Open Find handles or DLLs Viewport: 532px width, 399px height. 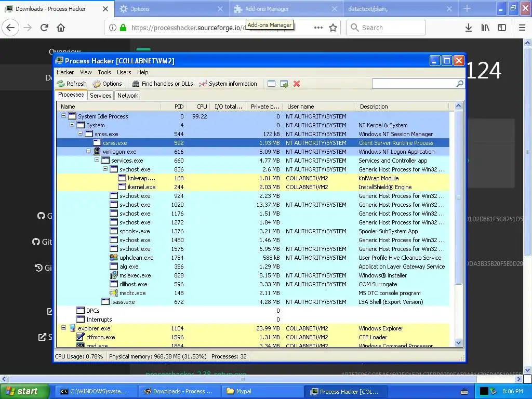point(163,84)
